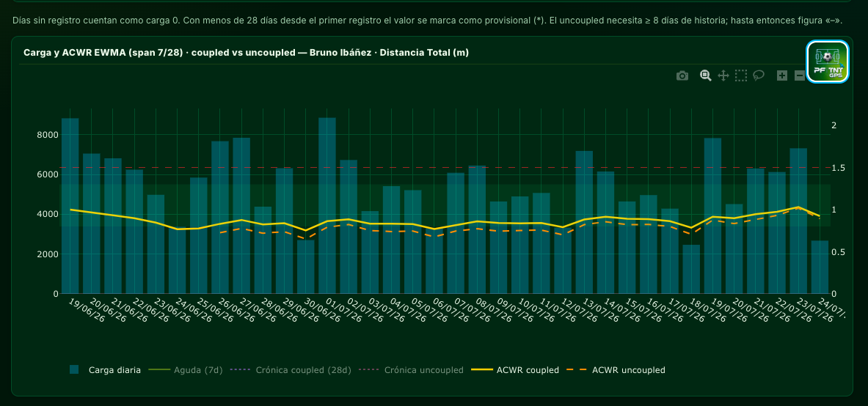Zoom in with the plus modebar button

coord(781,75)
